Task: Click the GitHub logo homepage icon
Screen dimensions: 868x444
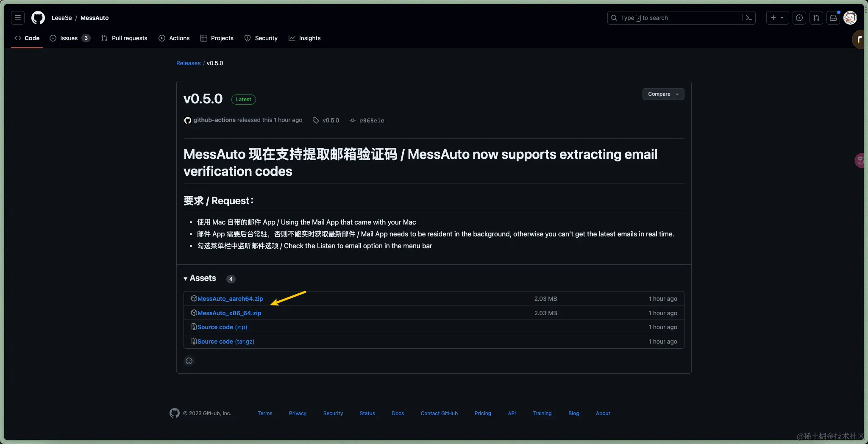Action: click(x=38, y=18)
